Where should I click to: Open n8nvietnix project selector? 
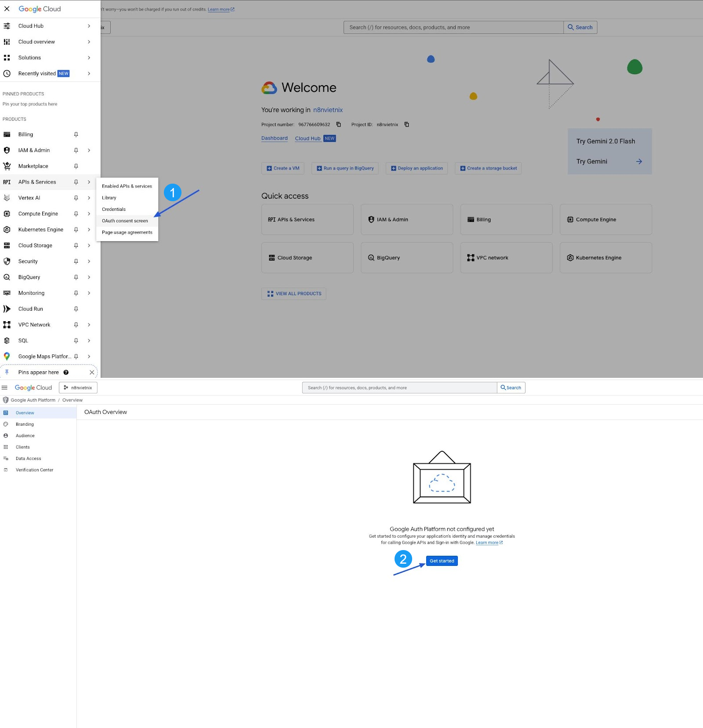[x=78, y=388]
